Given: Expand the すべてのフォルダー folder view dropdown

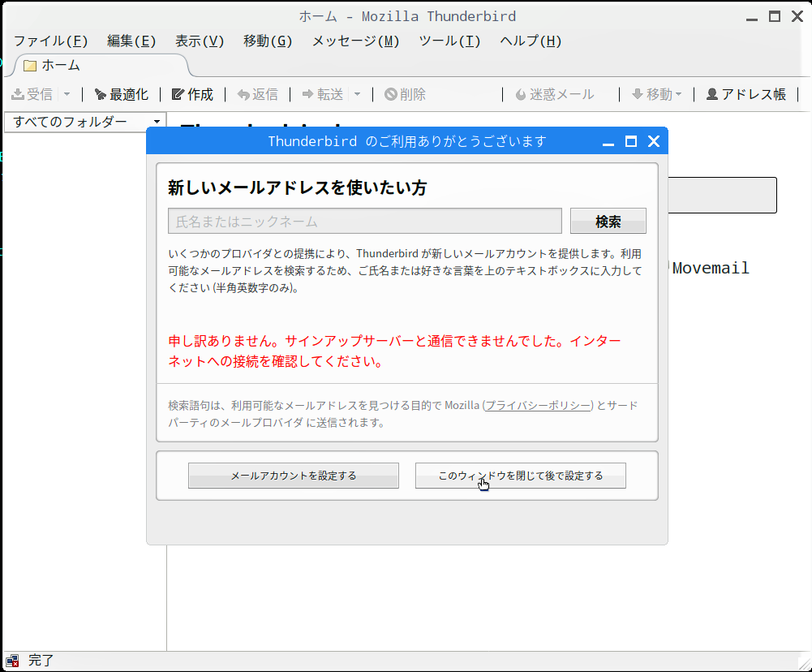Looking at the screenshot, I should pos(85,122).
